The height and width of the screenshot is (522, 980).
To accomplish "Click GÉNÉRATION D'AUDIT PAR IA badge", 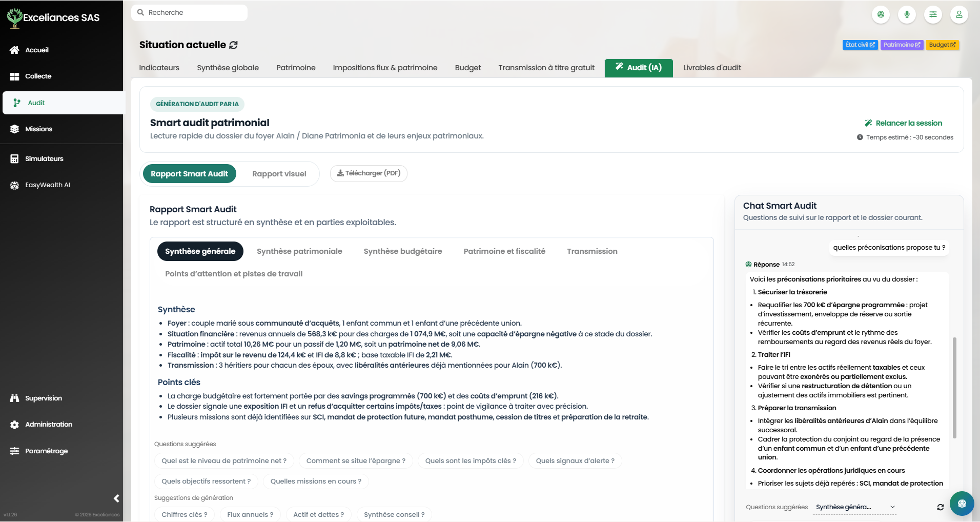I will tap(197, 104).
